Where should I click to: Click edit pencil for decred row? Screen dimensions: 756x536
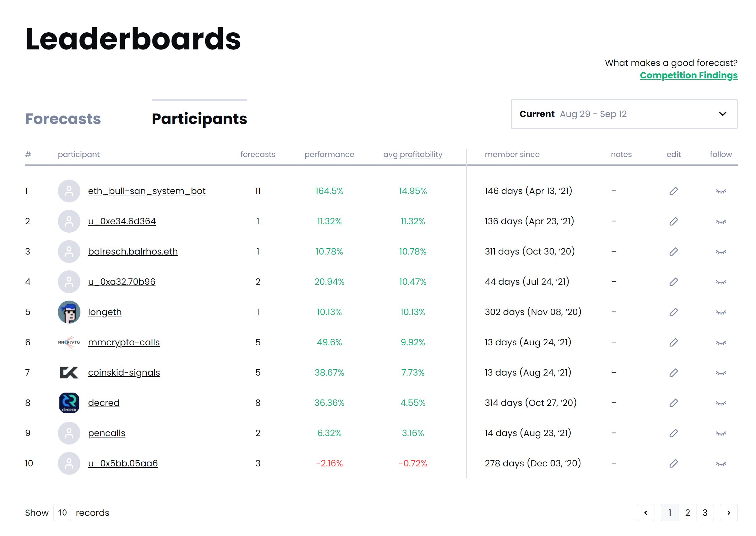click(673, 403)
